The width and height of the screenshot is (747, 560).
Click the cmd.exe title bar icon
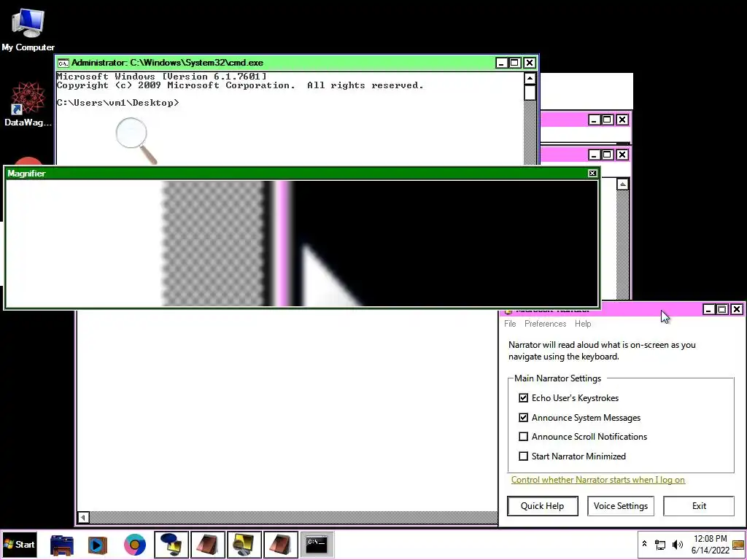pos(63,63)
